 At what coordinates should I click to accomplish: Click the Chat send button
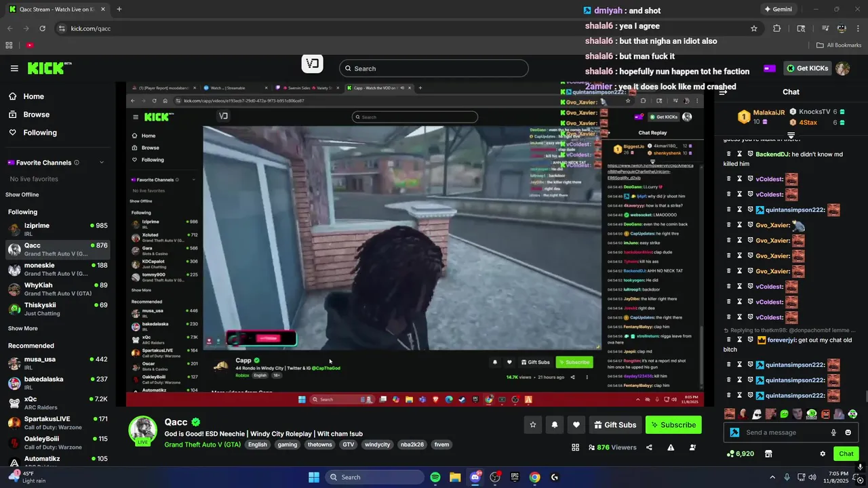point(846,453)
